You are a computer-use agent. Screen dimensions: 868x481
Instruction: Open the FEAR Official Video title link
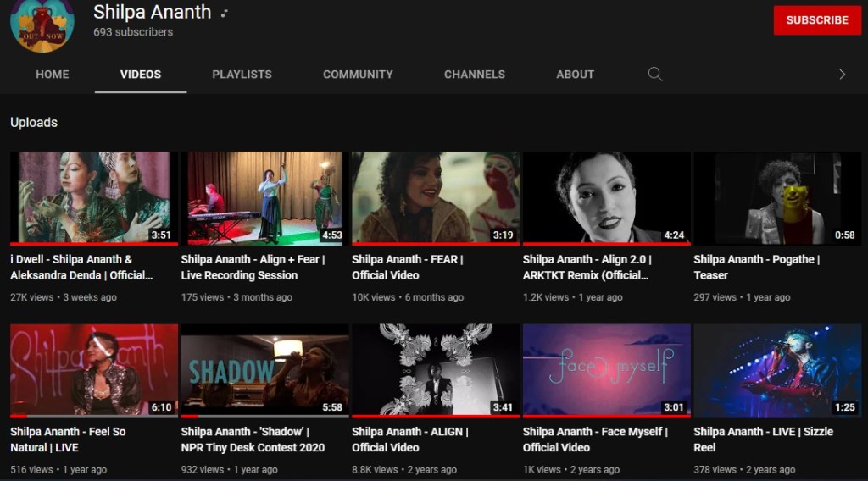coord(407,267)
